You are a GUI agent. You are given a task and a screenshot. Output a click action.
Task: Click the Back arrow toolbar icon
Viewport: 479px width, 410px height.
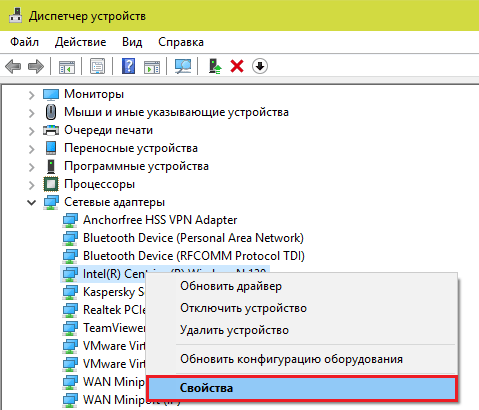tap(13, 66)
